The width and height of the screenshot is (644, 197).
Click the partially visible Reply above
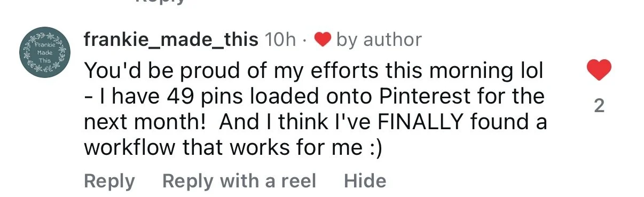point(160,2)
